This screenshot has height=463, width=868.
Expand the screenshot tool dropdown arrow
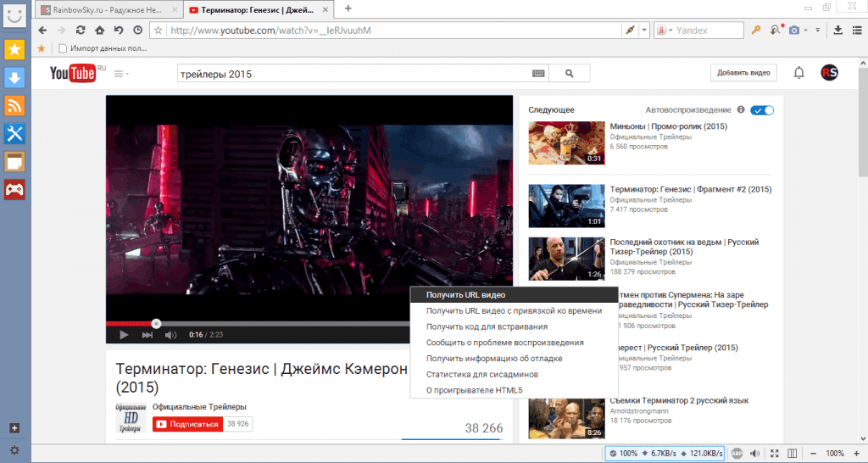(x=805, y=31)
